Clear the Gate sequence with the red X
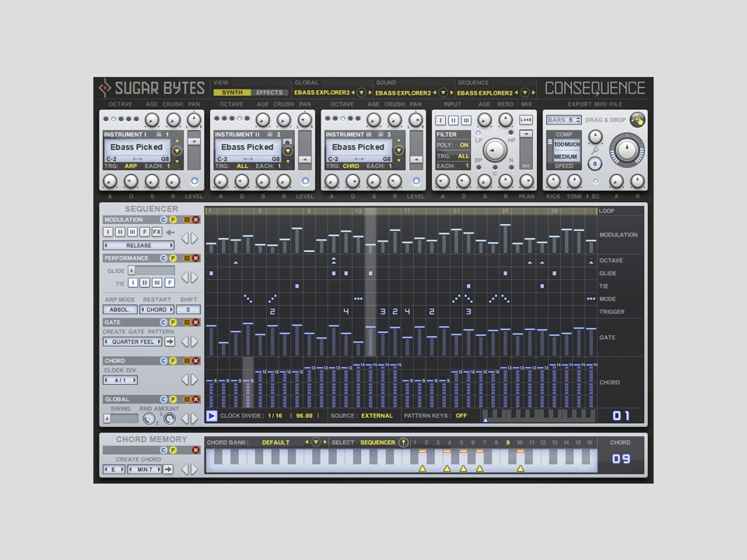The height and width of the screenshot is (560, 747). tap(196, 322)
